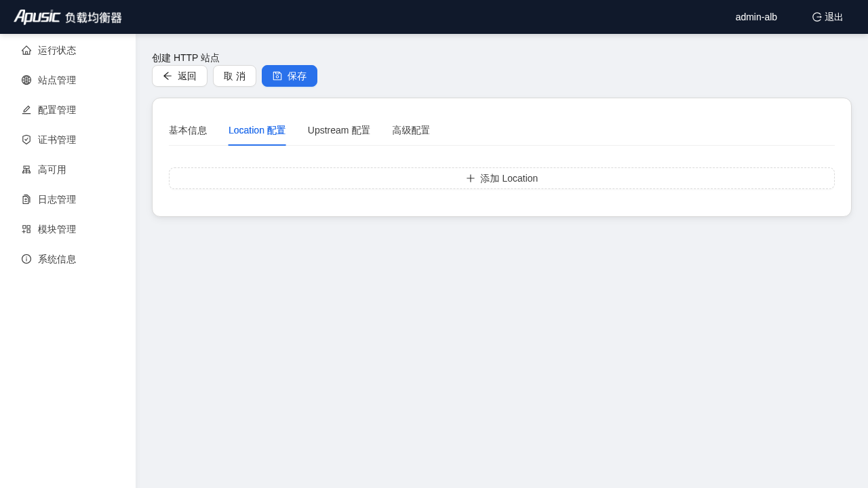Click the plus icon in 添加 Location
Screen dimensions: 868x488
[471, 178]
